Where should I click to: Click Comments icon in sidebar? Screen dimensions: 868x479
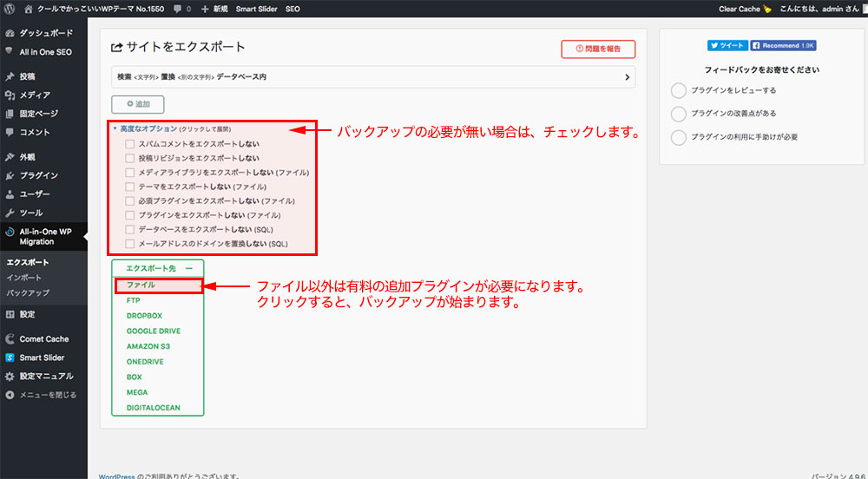click(10, 132)
